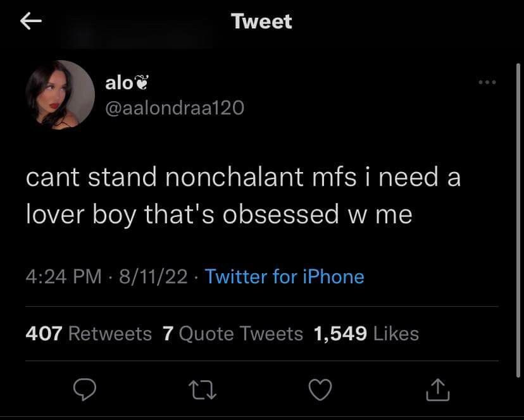
Task: Open the three-dot more options menu
Action: [487, 83]
